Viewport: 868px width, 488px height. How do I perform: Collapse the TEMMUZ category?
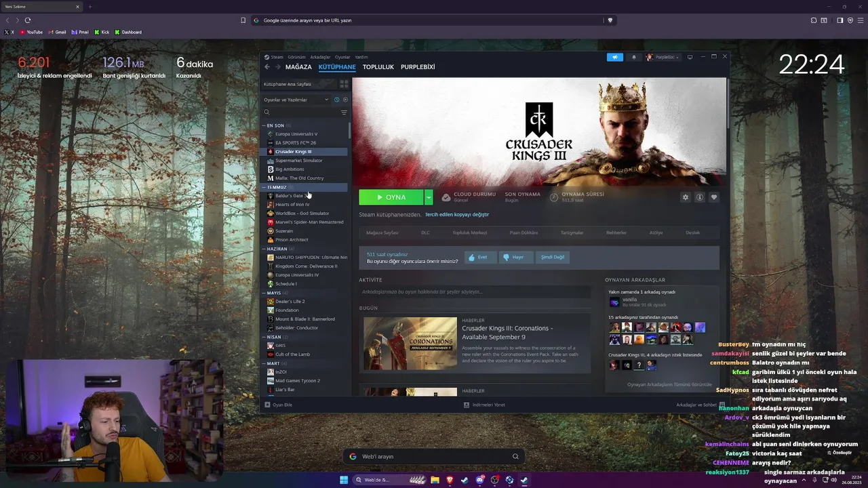tap(264, 187)
